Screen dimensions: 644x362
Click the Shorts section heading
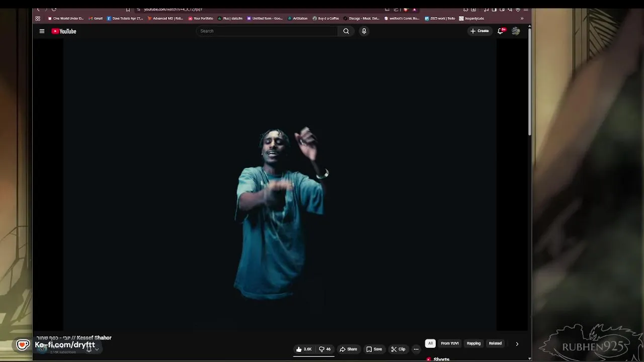click(x=441, y=359)
